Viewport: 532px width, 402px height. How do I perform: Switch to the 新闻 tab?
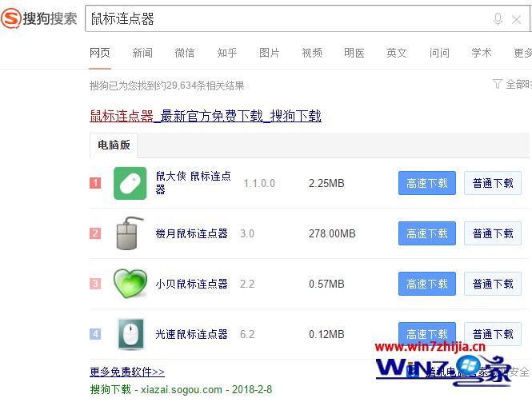(x=142, y=53)
